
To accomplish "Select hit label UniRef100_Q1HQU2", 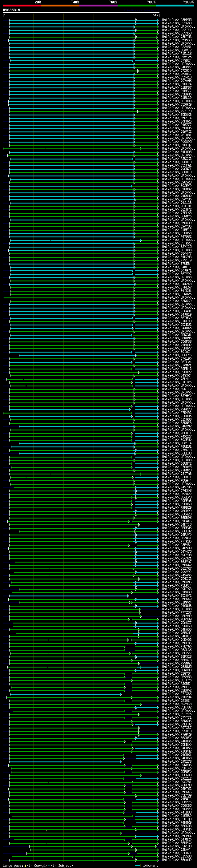I will [177, 345].
